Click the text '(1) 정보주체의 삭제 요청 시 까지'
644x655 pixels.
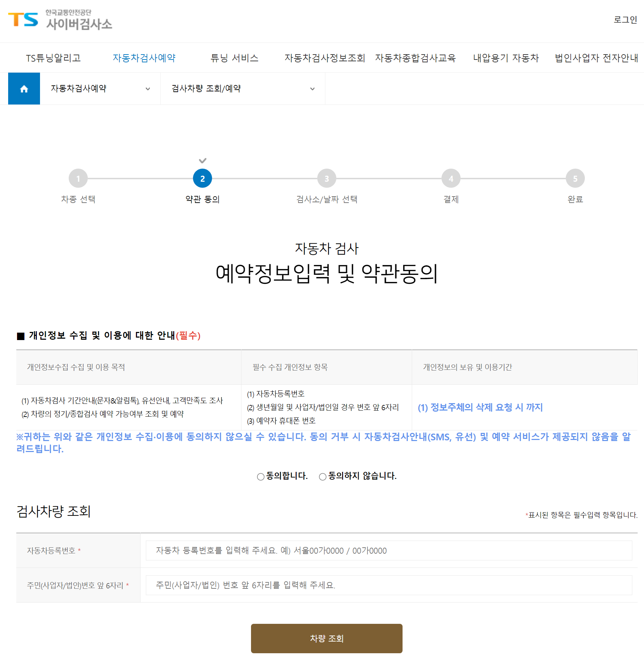click(x=480, y=407)
